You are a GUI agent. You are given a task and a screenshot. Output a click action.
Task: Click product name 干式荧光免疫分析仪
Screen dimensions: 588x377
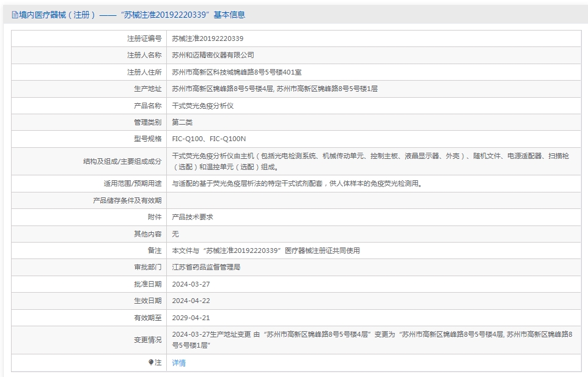[x=203, y=106]
